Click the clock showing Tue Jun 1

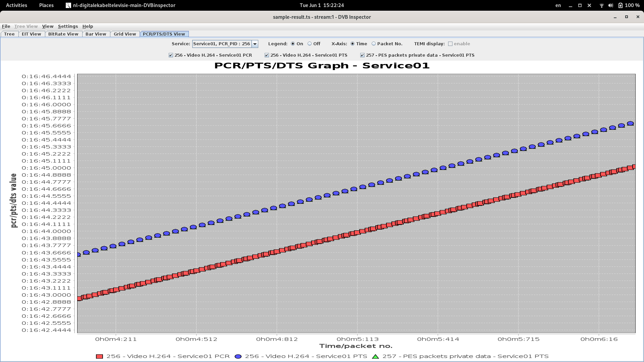pos(321,5)
